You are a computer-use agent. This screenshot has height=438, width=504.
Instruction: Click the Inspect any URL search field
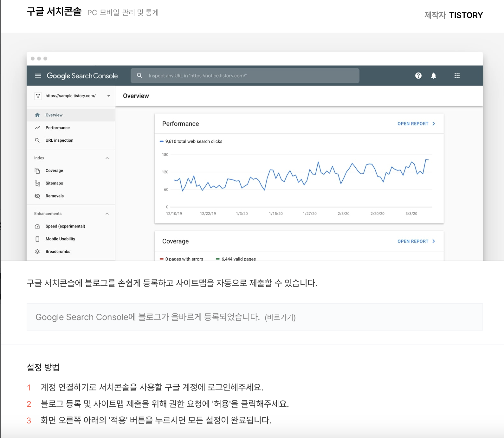245,76
